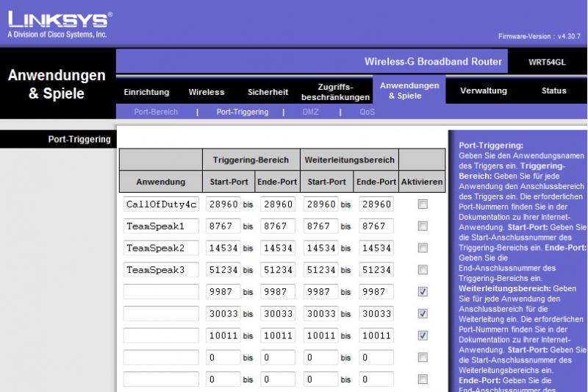Open the Verwaltung tab

483,91
